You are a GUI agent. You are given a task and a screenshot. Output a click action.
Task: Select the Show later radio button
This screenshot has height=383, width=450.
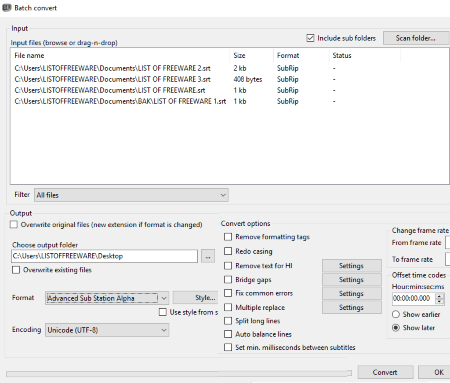pos(396,328)
